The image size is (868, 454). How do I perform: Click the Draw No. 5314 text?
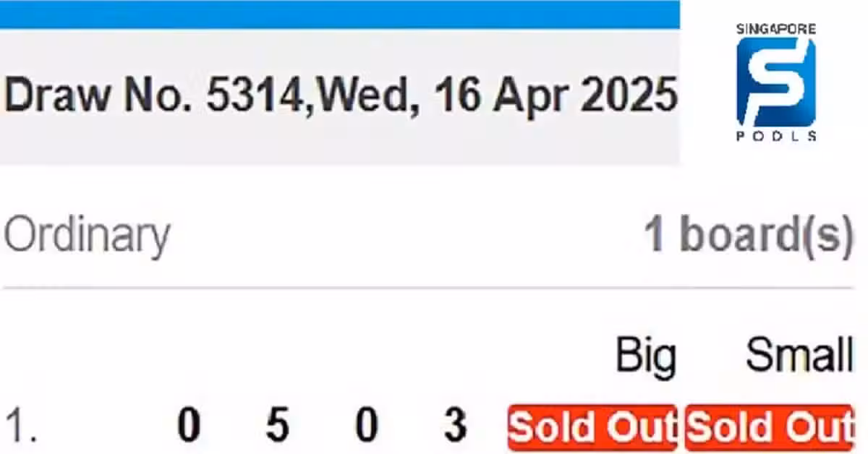pos(153,95)
